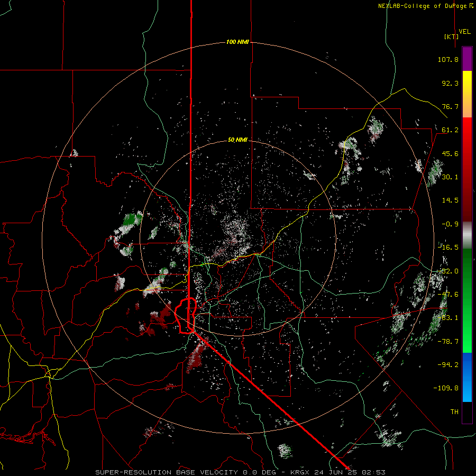This screenshot has height=476, width=476.
Task: Select the 107.8 value on the velocity scale
Action: coord(448,59)
